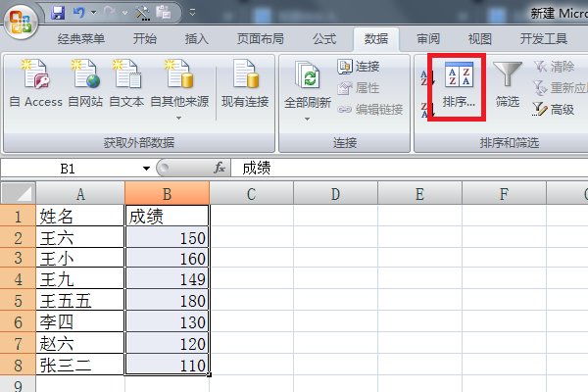Open the Name Box dropdown arrow

pyautogui.click(x=146, y=169)
